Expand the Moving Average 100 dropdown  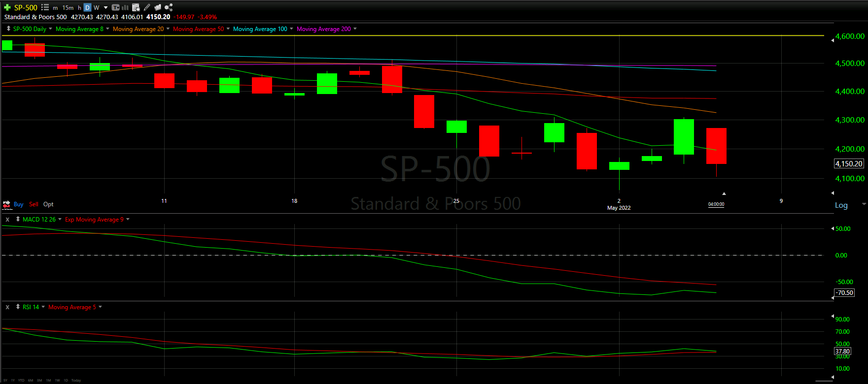pos(291,29)
